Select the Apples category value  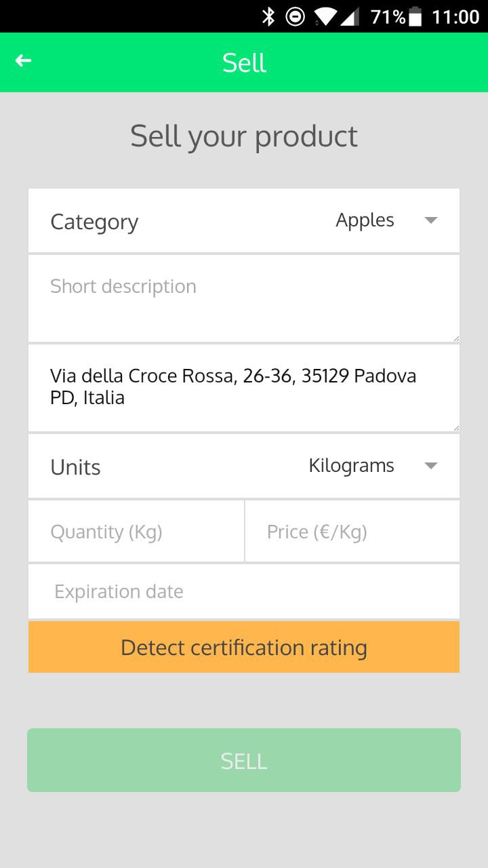click(x=365, y=220)
